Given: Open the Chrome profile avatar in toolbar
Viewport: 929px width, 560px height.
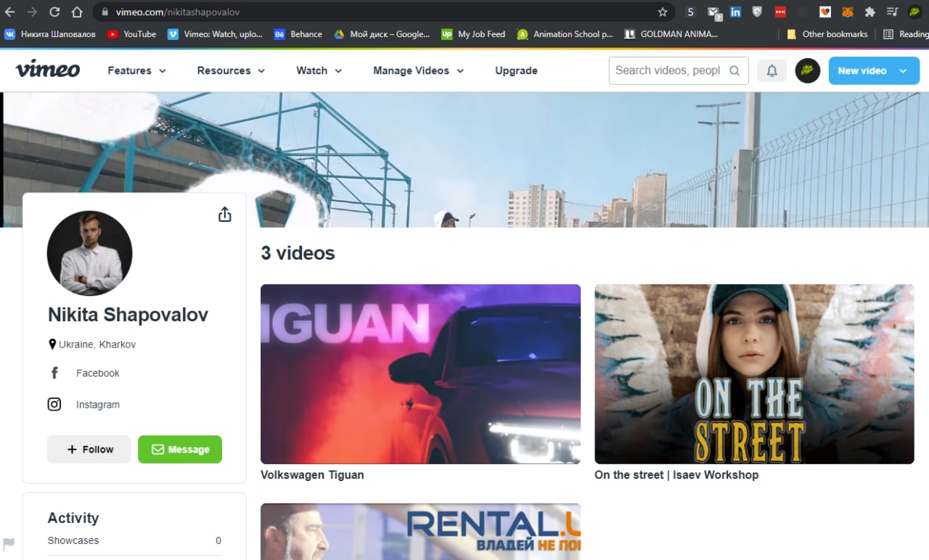Looking at the screenshot, I should pos(914,12).
